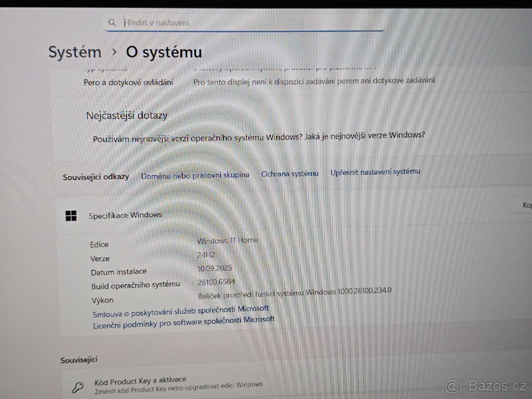Click the Související section heading
The height and width of the screenshot is (399, 532).
pyautogui.click(x=78, y=360)
